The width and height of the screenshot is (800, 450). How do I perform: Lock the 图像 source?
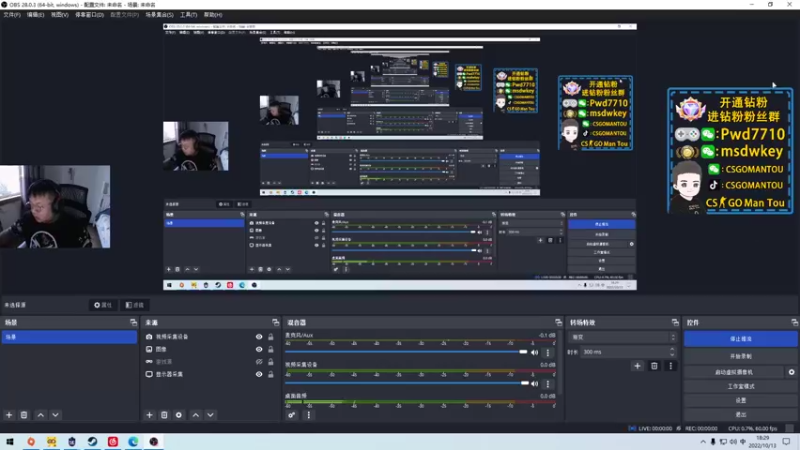[x=271, y=349]
